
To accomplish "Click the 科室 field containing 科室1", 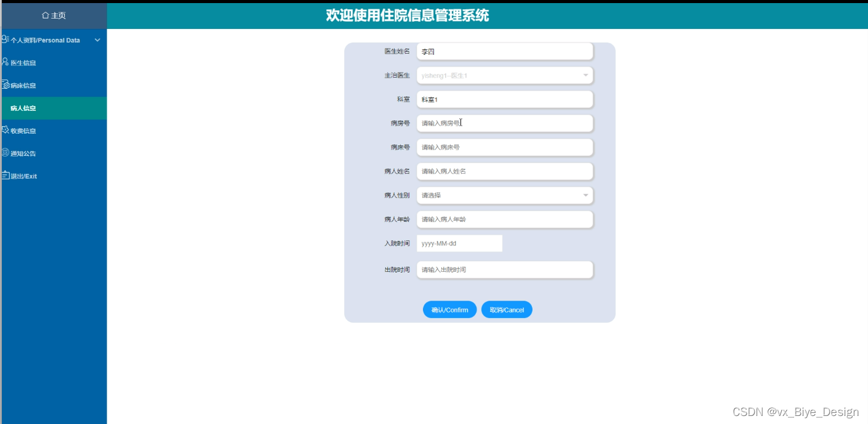I will (505, 99).
